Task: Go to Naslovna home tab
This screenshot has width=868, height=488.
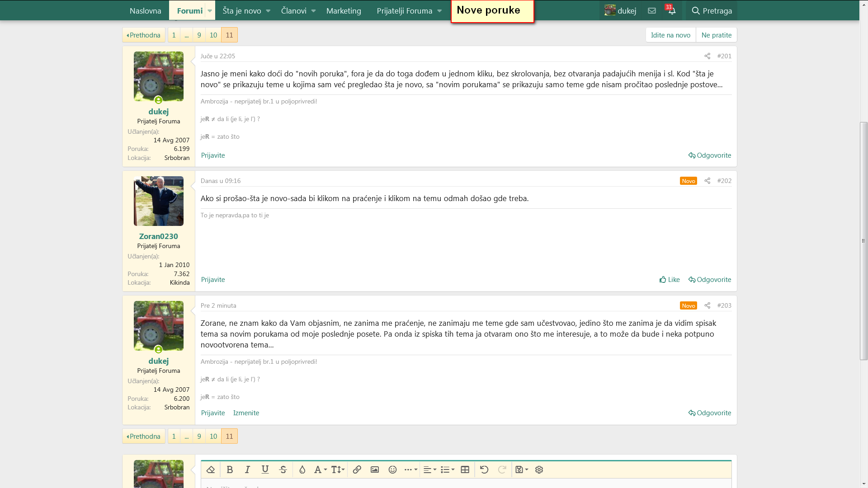Action: 145,10
